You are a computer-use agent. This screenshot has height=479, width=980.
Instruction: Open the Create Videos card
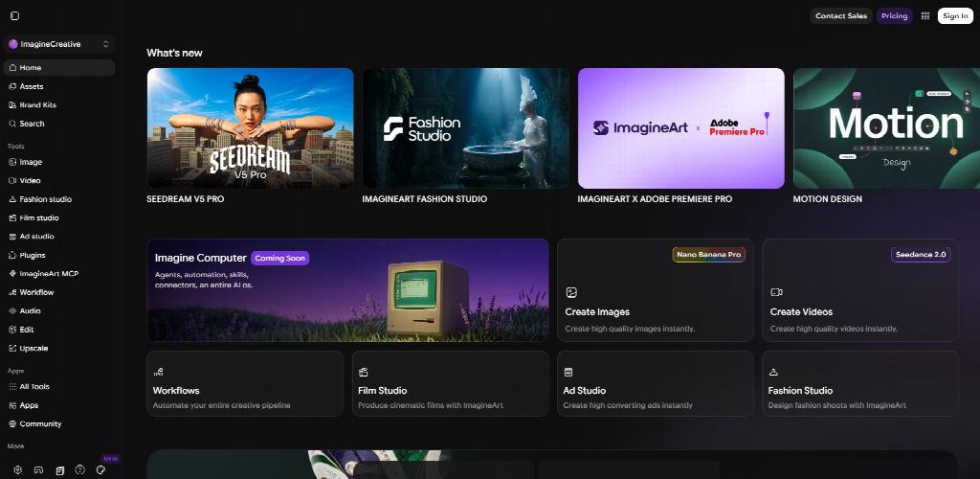[x=860, y=290]
